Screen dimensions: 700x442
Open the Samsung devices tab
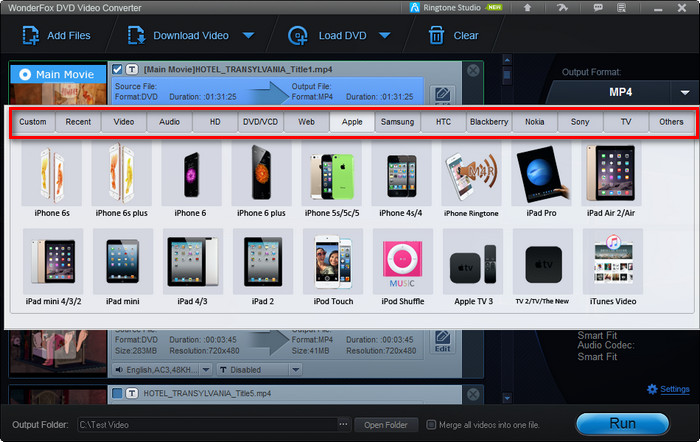coord(398,122)
